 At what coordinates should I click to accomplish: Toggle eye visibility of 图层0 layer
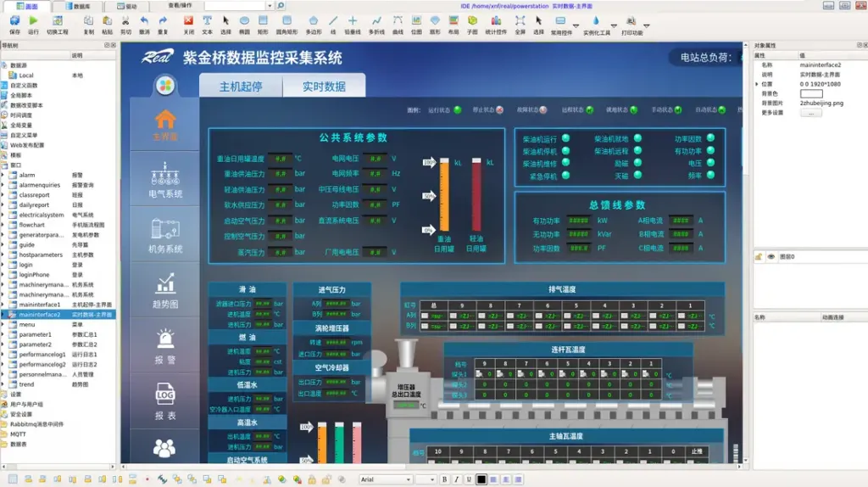coord(771,256)
